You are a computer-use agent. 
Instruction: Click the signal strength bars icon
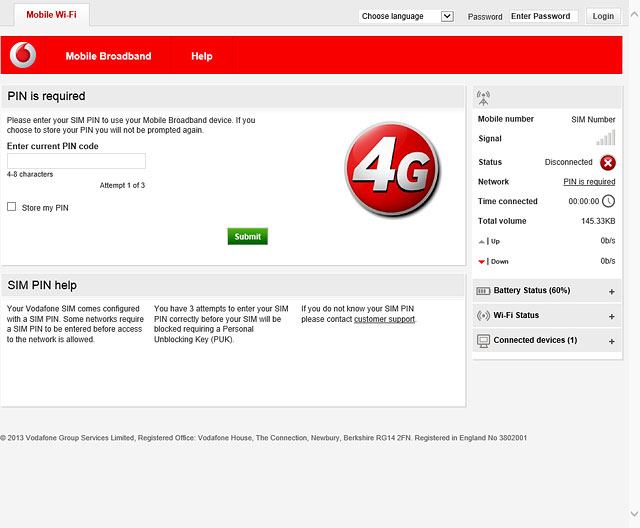click(x=606, y=138)
